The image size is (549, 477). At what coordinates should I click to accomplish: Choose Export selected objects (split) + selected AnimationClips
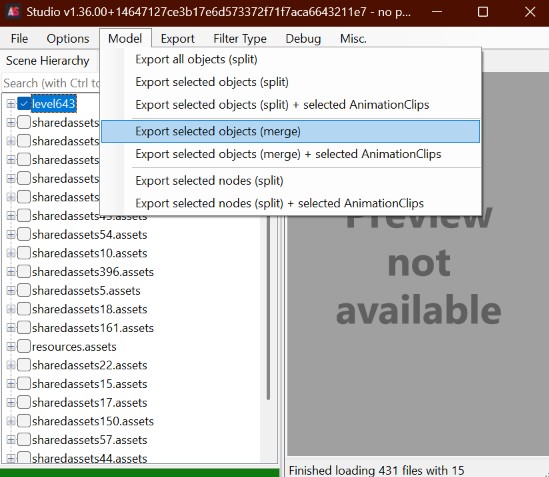coord(290,104)
